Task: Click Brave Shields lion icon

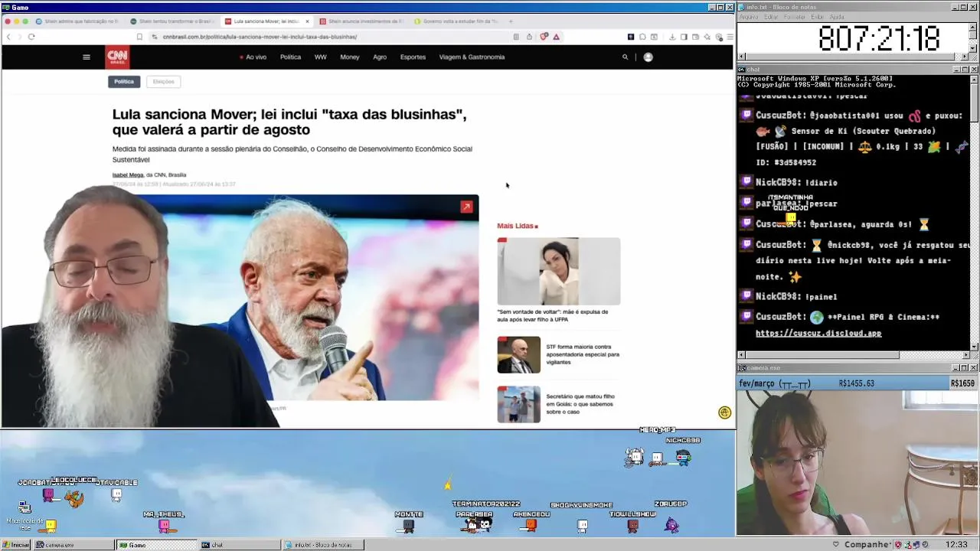Action: pyautogui.click(x=544, y=37)
